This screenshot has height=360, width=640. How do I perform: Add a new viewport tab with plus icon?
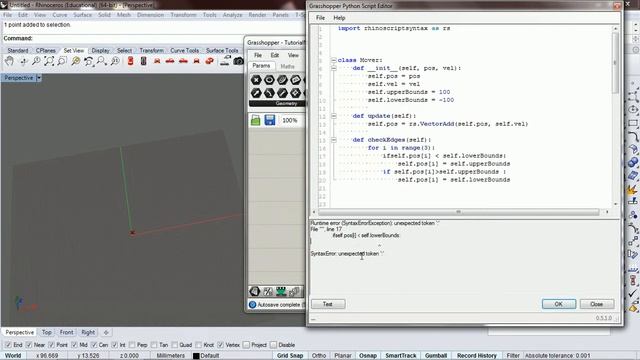(x=106, y=332)
